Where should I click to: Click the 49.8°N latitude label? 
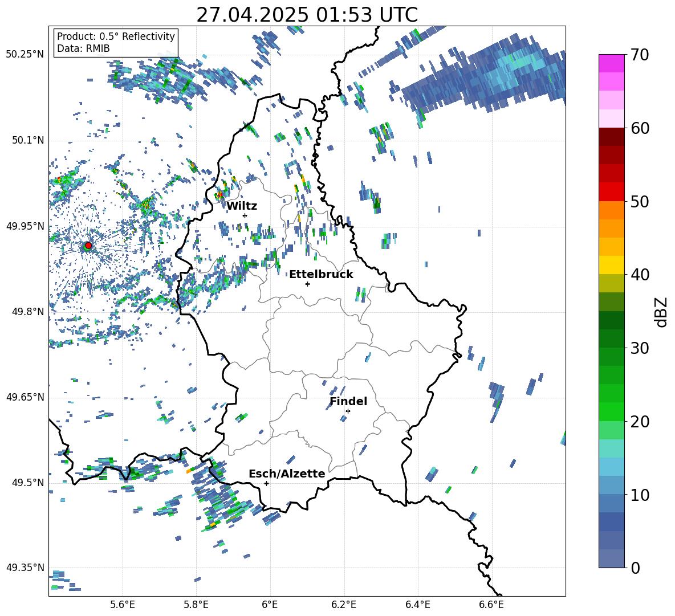tap(29, 312)
